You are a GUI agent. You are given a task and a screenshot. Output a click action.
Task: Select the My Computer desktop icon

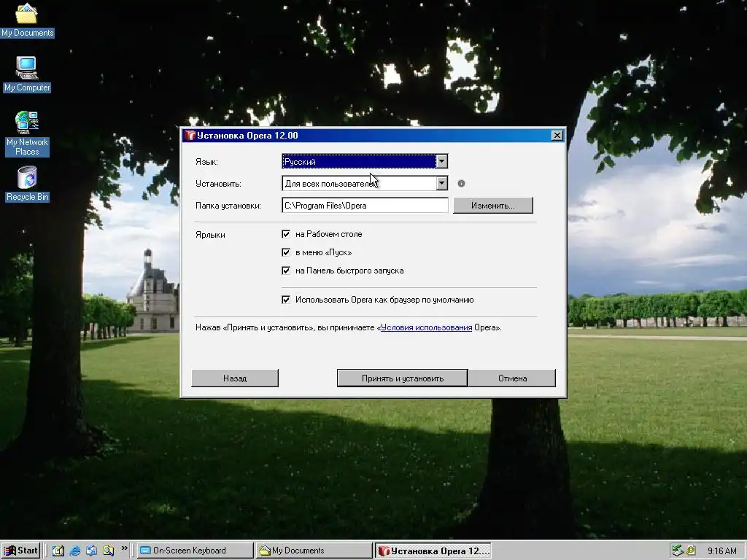point(27,74)
